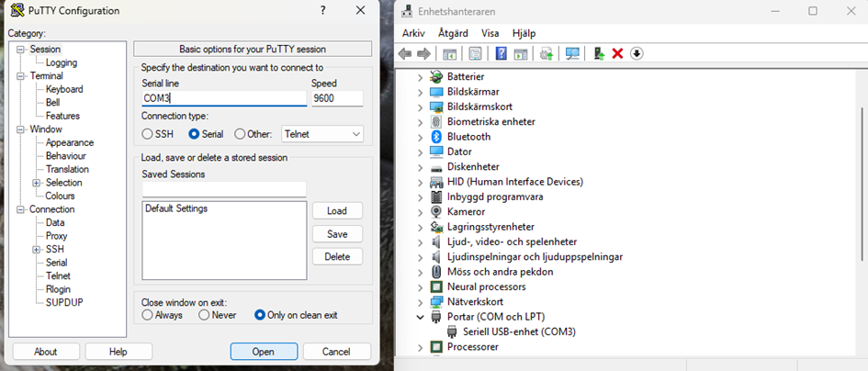Click the Serial line field containing COM3
This screenshot has height=371, width=868.
[x=224, y=98]
